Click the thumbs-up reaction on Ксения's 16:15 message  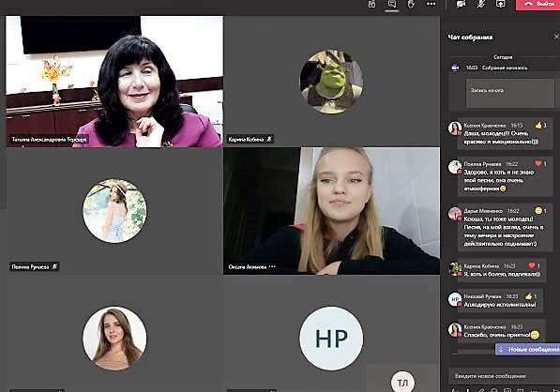tap(538, 126)
